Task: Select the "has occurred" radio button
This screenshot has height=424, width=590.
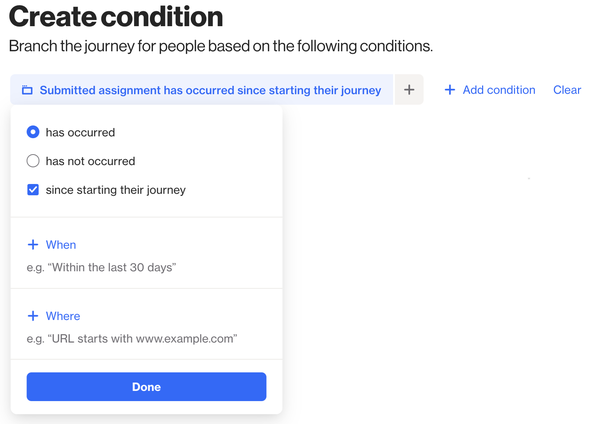Action: click(x=33, y=132)
